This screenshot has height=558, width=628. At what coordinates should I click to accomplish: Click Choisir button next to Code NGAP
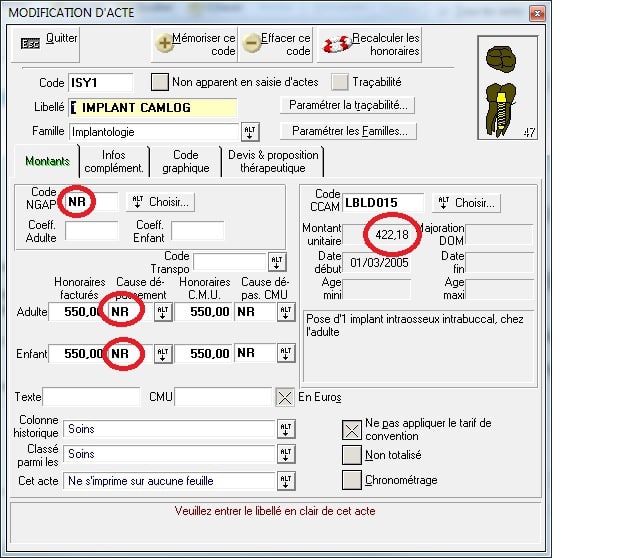(x=160, y=202)
